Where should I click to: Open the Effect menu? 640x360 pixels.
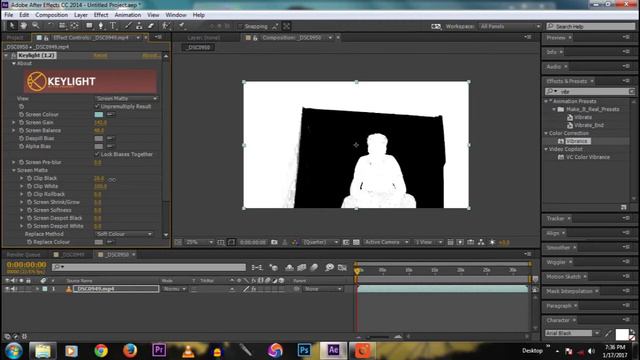coord(101,15)
